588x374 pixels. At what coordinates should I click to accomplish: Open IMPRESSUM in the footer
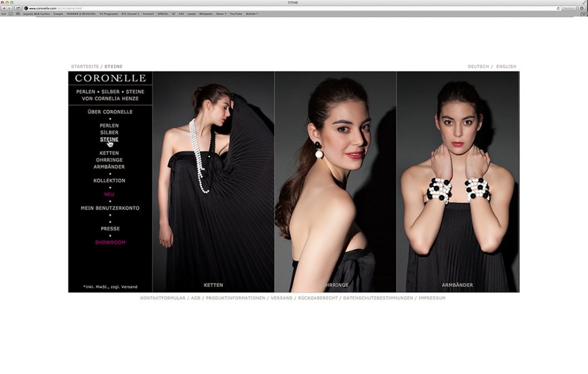pos(432,298)
